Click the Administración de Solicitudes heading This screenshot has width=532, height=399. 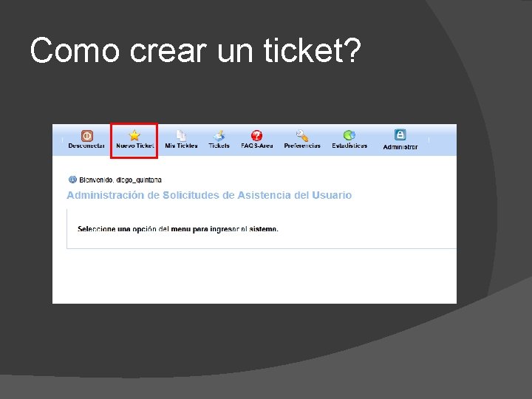click(209, 195)
